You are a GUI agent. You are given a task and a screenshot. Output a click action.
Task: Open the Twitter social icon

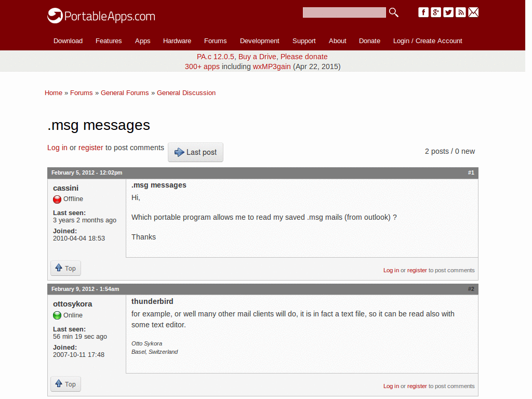pos(448,12)
